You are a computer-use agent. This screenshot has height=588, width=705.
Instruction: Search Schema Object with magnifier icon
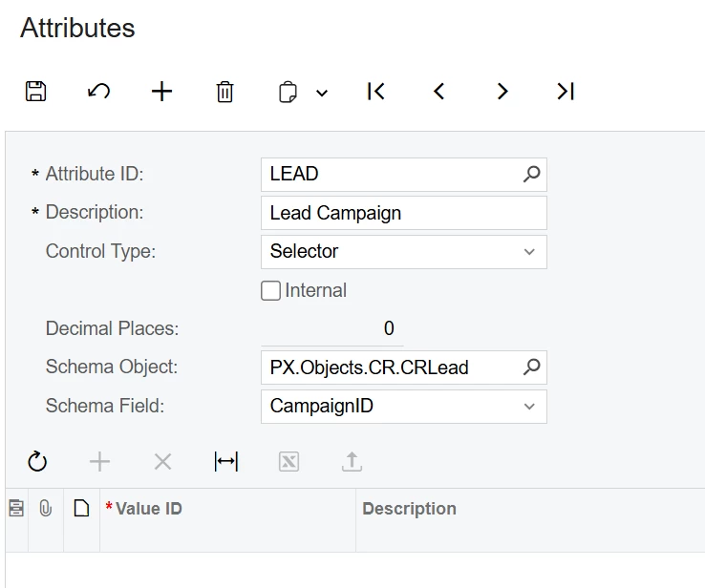tap(532, 367)
